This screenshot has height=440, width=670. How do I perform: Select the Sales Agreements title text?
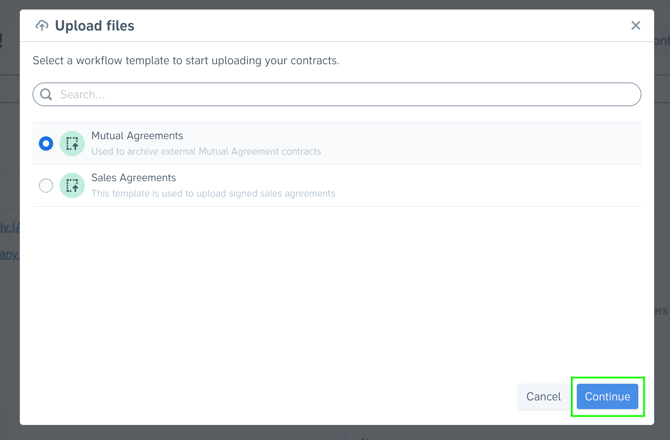[x=133, y=178]
